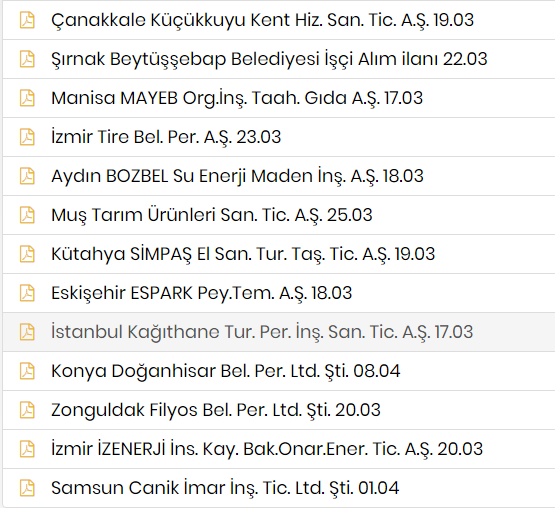Open PDF icon beside Kütahya SİMPAŞ listing
555x508 pixels.
(27, 254)
